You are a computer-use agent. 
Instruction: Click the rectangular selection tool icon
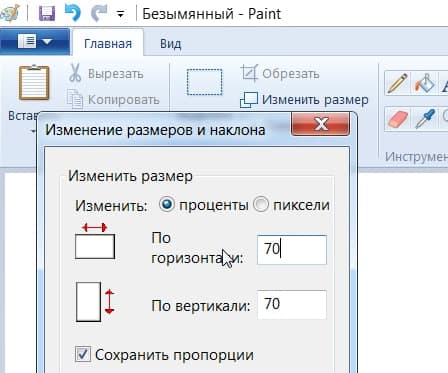coord(204,82)
